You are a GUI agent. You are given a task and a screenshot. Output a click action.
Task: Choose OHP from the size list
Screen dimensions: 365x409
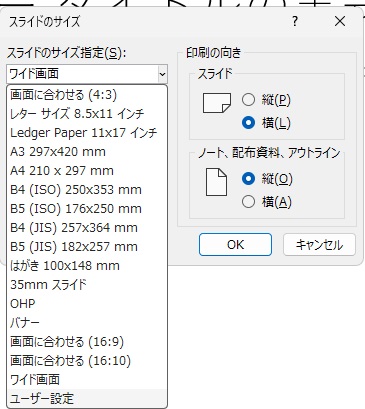coord(87,304)
